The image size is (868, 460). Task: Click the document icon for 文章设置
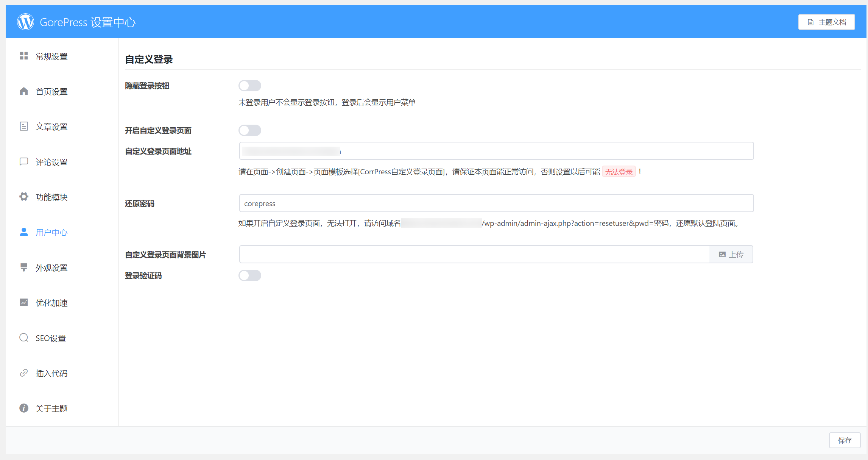24,127
